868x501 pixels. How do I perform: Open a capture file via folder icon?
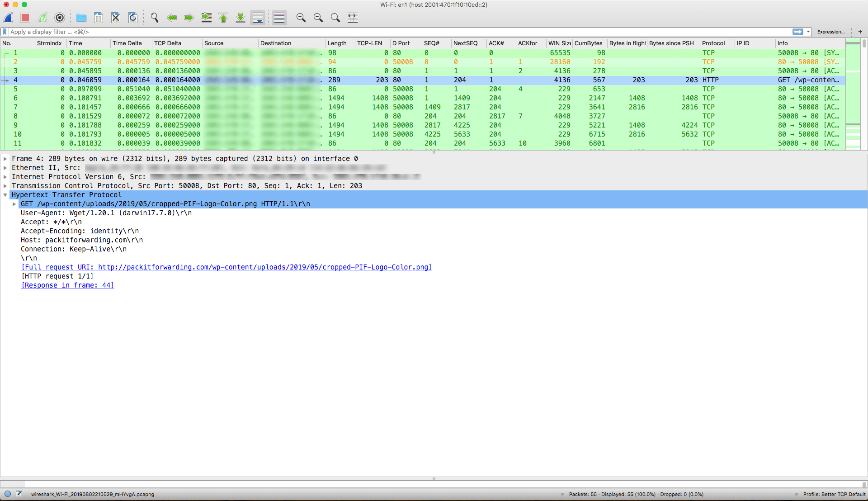(x=81, y=18)
